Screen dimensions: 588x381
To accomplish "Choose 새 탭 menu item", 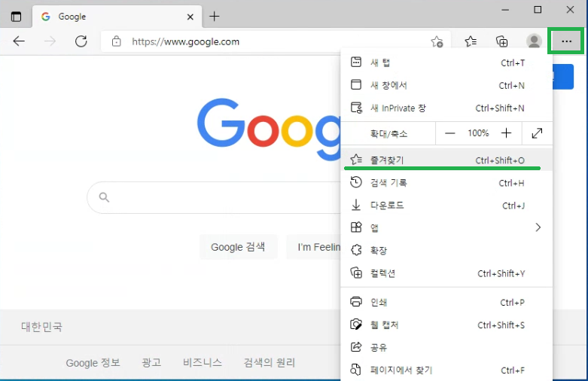I will pos(446,62).
